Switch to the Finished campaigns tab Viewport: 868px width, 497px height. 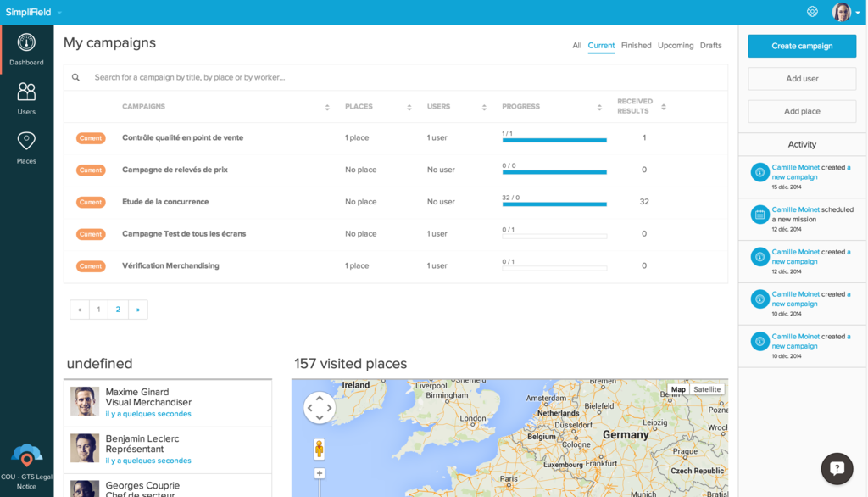click(636, 45)
